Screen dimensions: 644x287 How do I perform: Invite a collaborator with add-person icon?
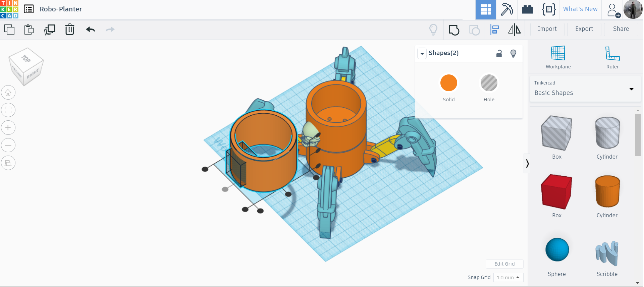tap(613, 10)
